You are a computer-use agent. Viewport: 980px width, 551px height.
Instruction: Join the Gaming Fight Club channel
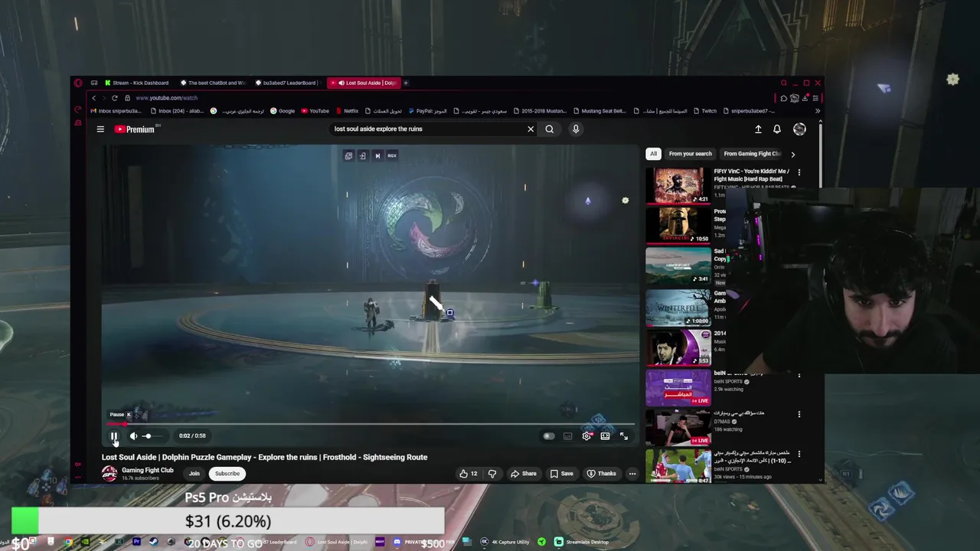click(194, 474)
